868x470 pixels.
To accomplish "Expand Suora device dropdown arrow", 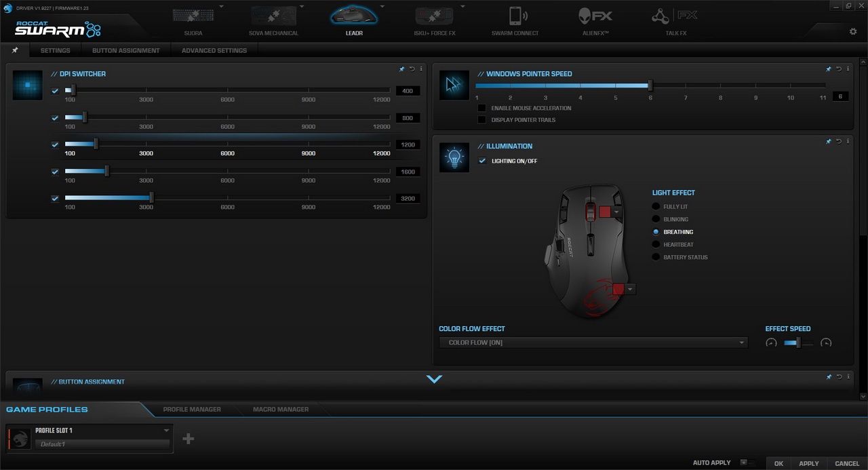I will pos(220,7).
